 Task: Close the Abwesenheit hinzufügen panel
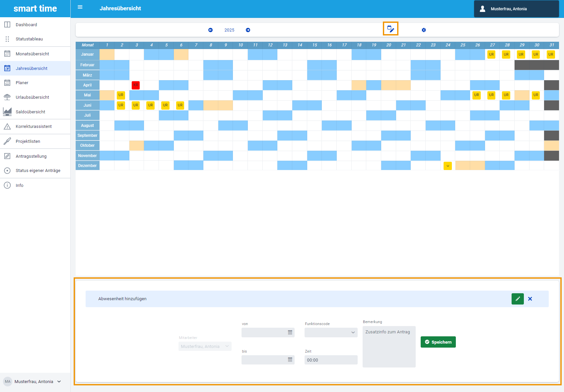pyautogui.click(x=530, y=299)
